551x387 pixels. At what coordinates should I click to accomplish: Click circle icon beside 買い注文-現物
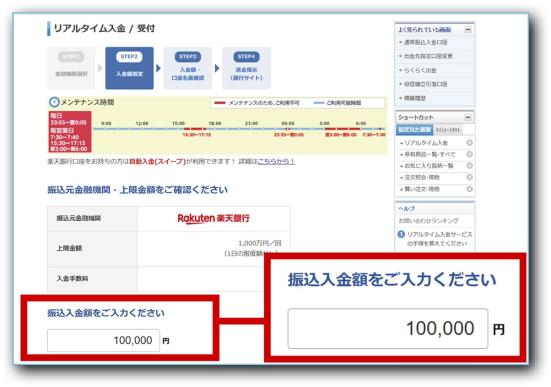pos(469,189)
